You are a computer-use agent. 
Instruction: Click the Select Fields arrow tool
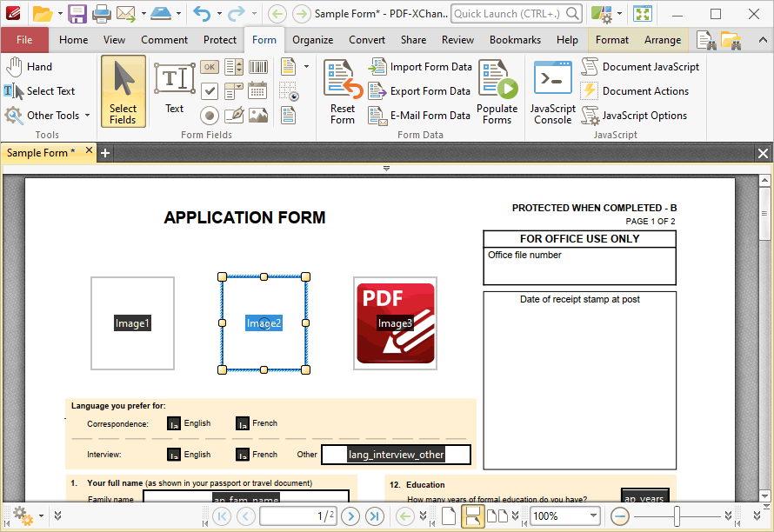123,91
